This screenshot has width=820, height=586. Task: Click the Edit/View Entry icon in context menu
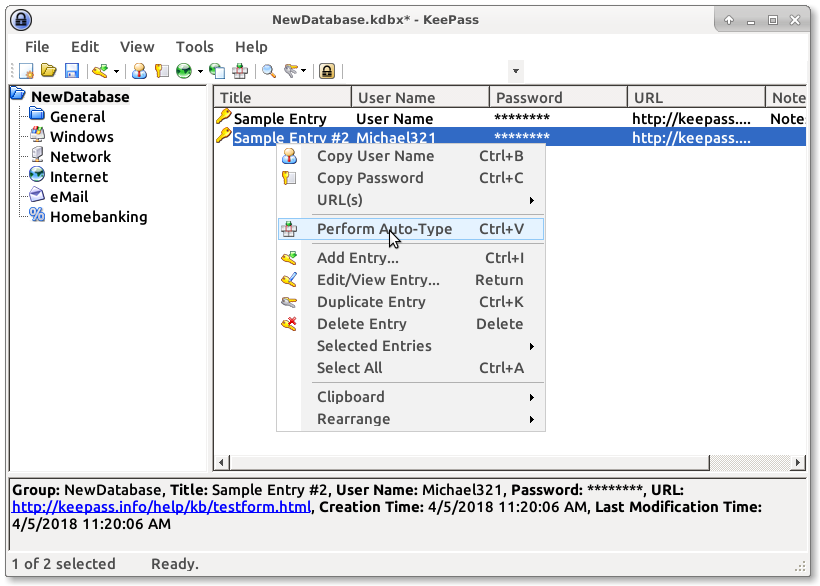pos(289,280)
